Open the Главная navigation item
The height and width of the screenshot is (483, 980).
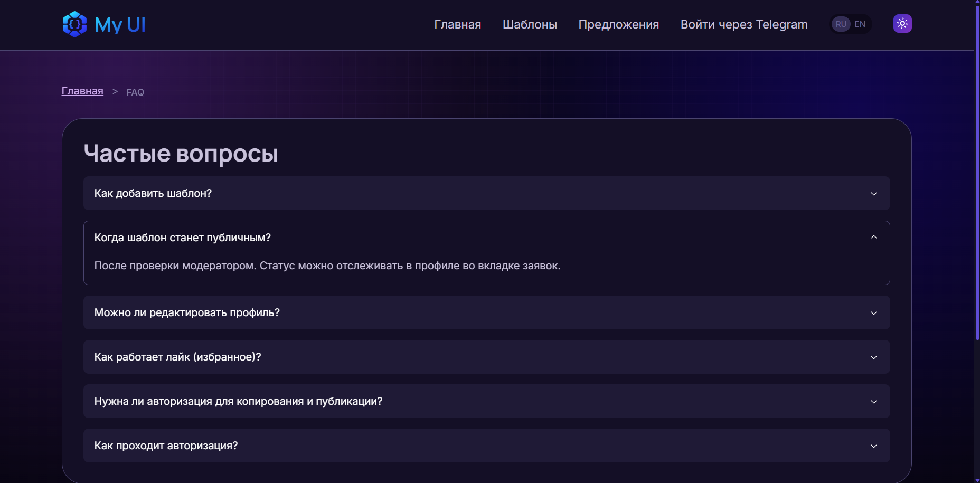pyautogui.click(x=458, y=24)
